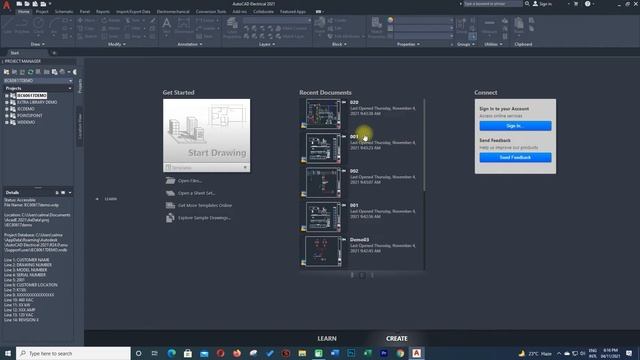Collapse the Projects section header arrow
The height and width of the screenshot is (360, 640).
point(70,88)
